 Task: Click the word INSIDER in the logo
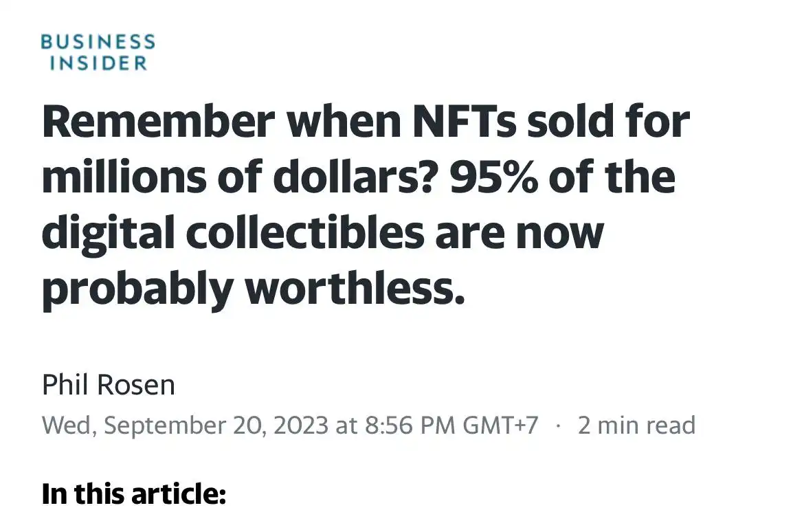(x=98, y=63)
